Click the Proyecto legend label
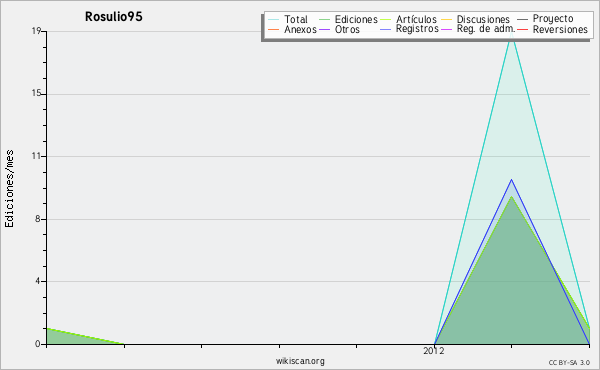 [x=553, y=19]
